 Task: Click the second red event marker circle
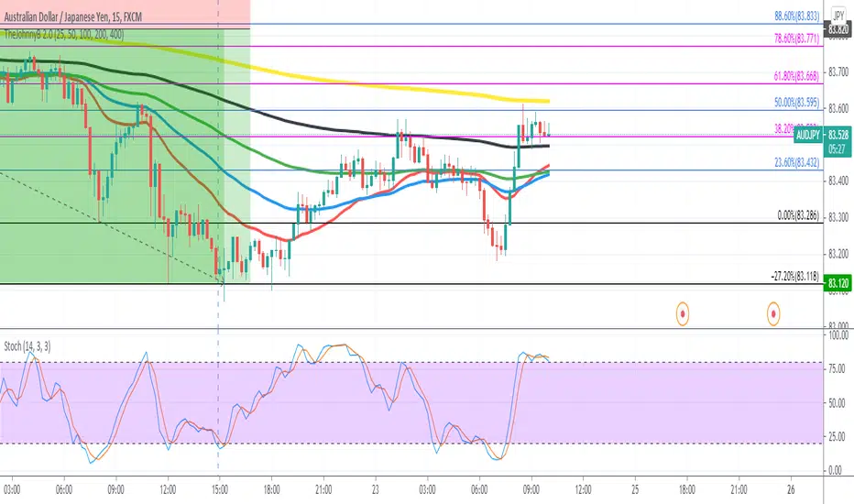(x=773, y=313)
